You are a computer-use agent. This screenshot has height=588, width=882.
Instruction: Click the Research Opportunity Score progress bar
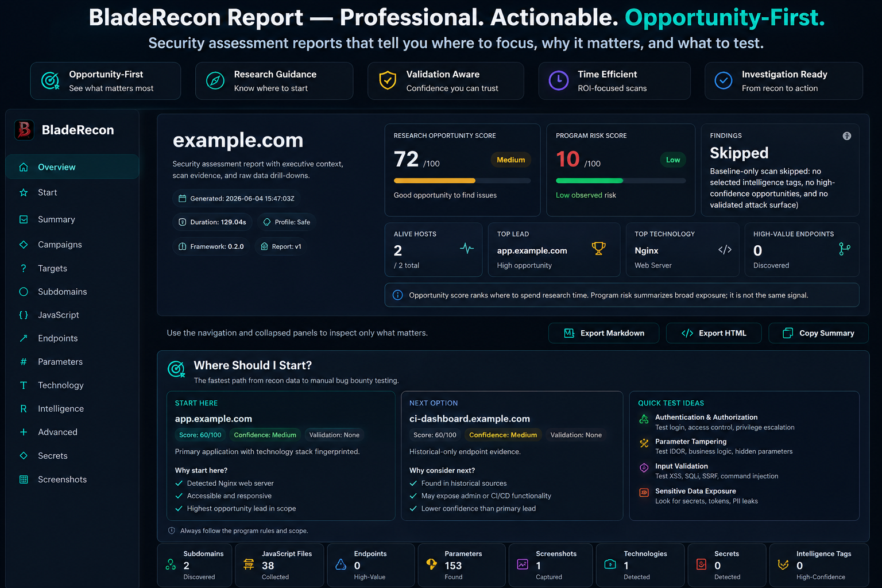coord(462,181)
